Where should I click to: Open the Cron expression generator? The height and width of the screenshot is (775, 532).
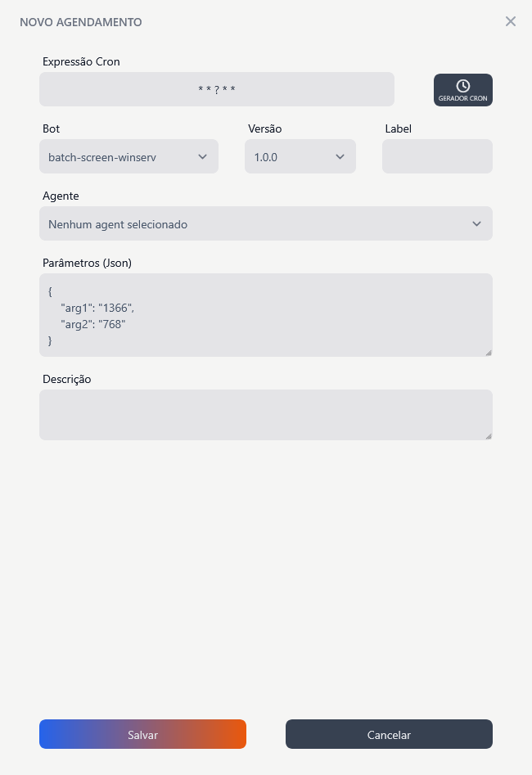(462, 90)
